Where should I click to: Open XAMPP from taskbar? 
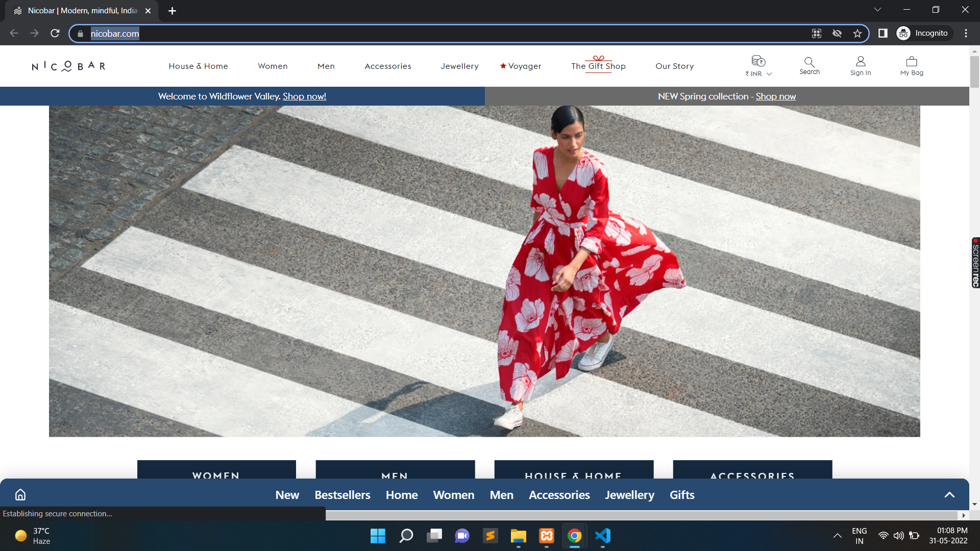click(547, 536)
